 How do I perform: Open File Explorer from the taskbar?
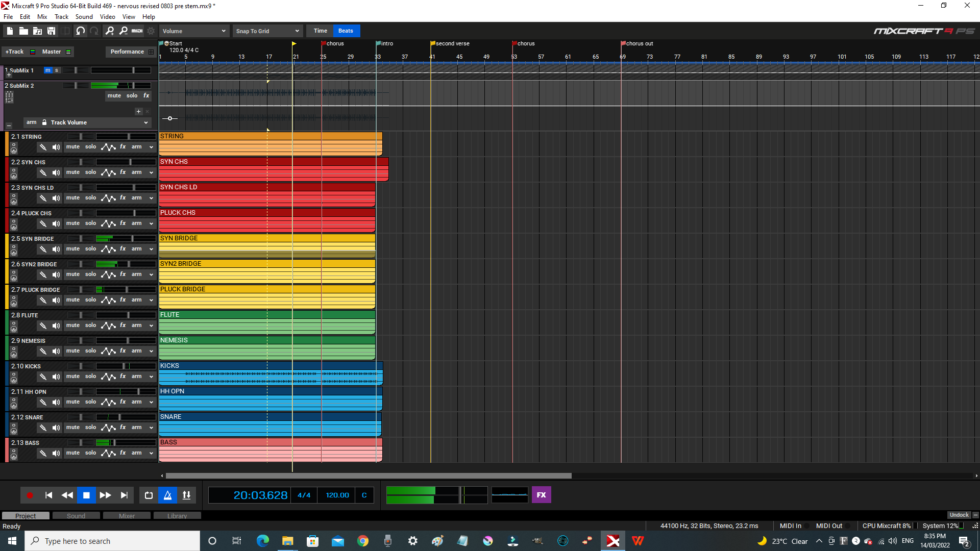click(288, 541)
